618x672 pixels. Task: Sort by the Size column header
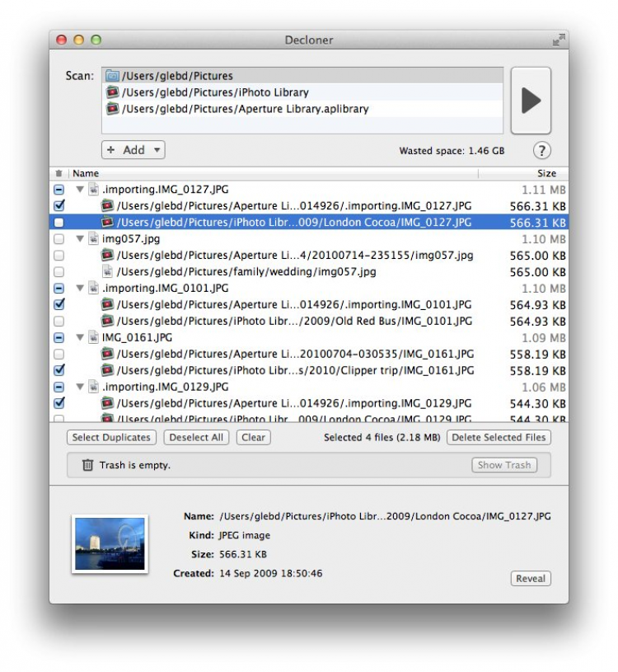point(523,173)
